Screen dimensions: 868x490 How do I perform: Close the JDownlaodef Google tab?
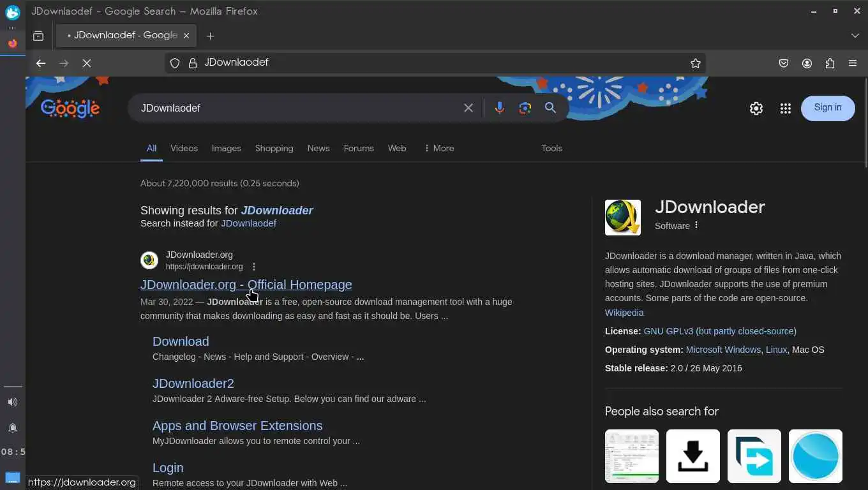(186, 36)
